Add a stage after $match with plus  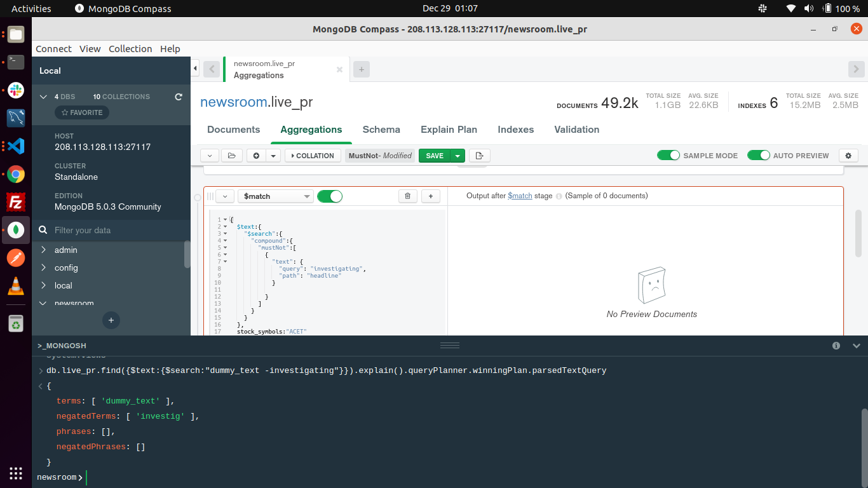[x=431, y=196]
